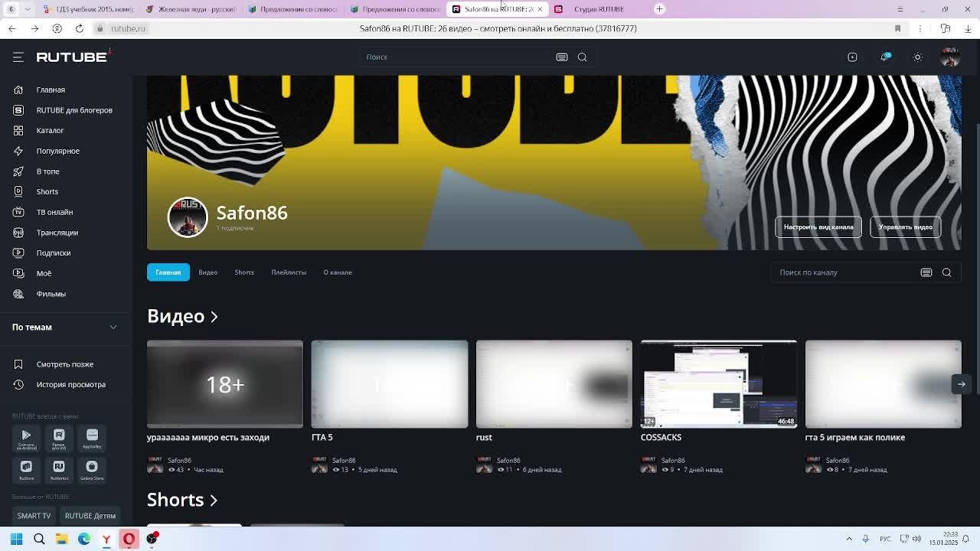
Task: Open a new browser tab
Action: click(659, 9)
